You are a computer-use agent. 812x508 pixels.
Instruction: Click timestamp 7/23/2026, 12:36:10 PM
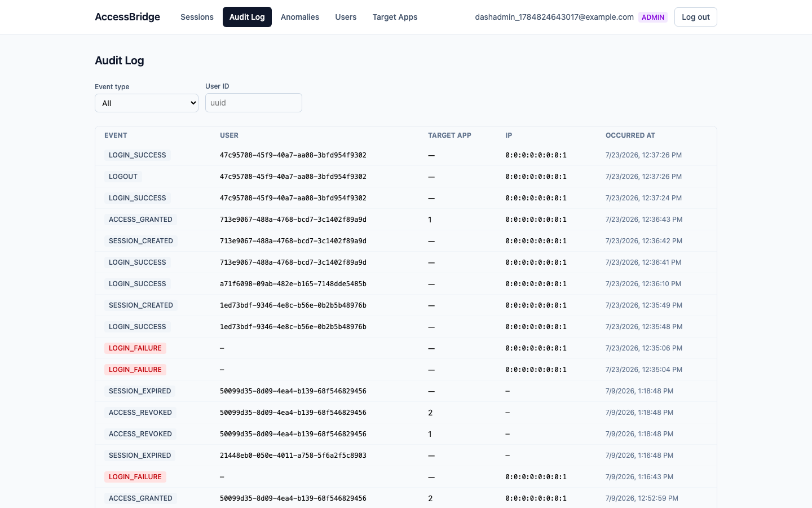643,284
